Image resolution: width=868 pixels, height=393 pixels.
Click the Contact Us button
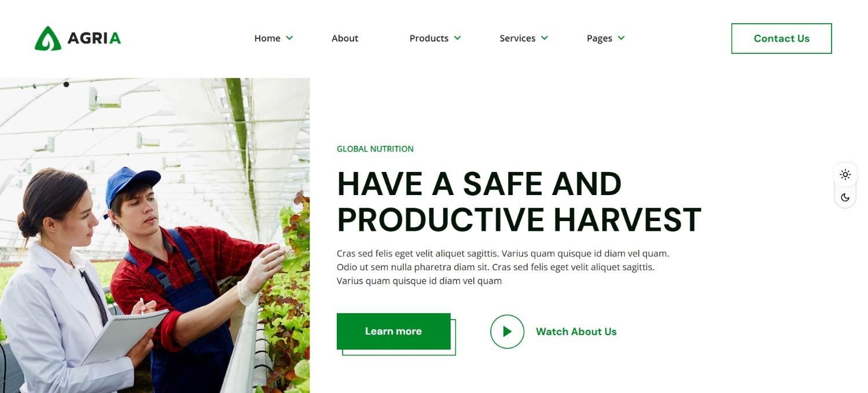pyautogui.click(x=781, y=38)
